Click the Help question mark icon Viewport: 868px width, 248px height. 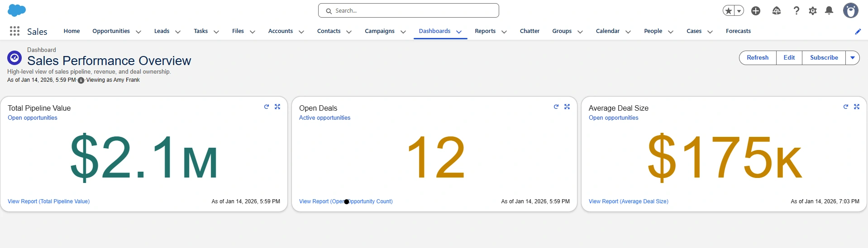point(796,11)
